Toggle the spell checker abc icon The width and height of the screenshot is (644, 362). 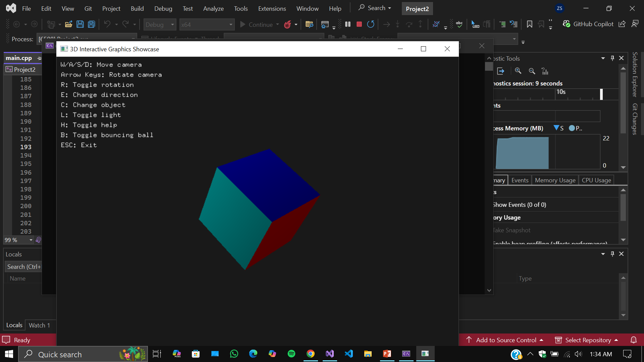pyautogui.click(x=459, y=24)
